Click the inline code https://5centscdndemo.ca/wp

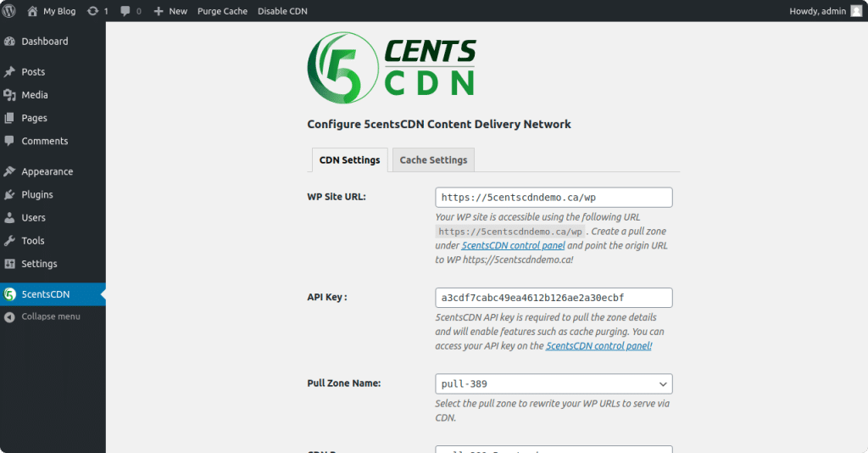point(509,232)
